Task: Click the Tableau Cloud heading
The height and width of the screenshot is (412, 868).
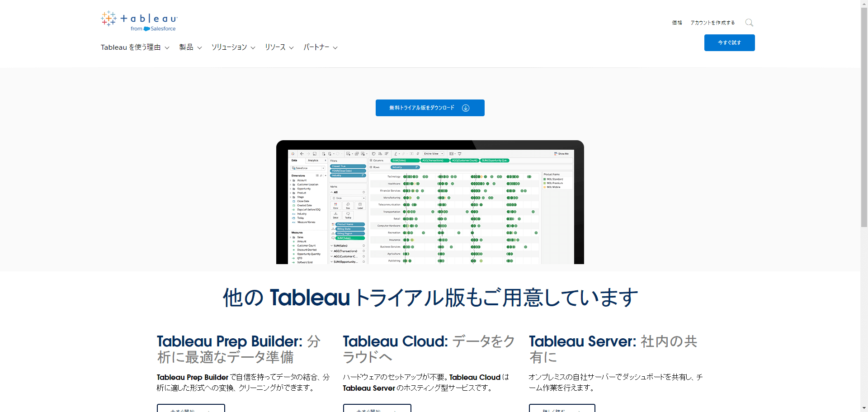Action: (x=429, y=349)
